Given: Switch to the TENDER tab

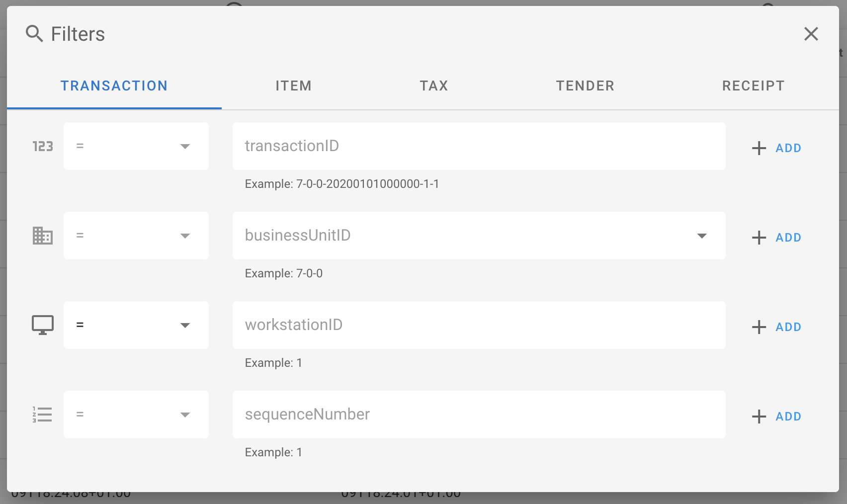Looking at the screenshot, I should 585,85.
